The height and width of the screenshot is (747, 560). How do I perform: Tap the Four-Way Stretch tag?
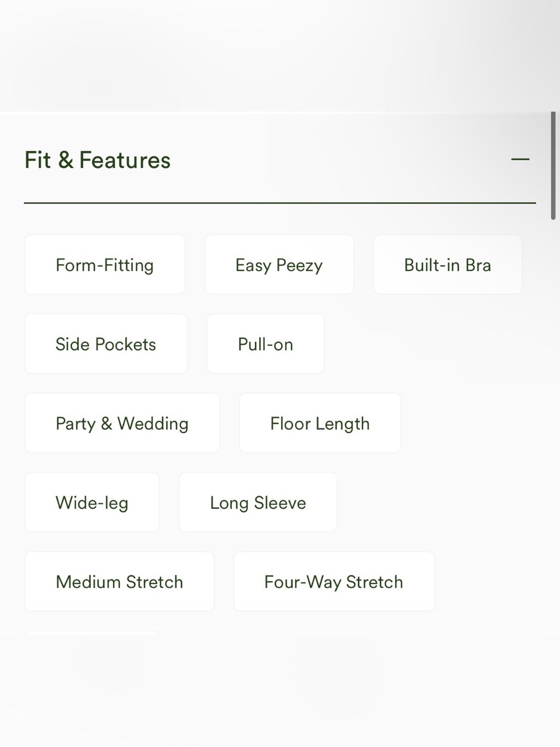[x=334, y=581]
